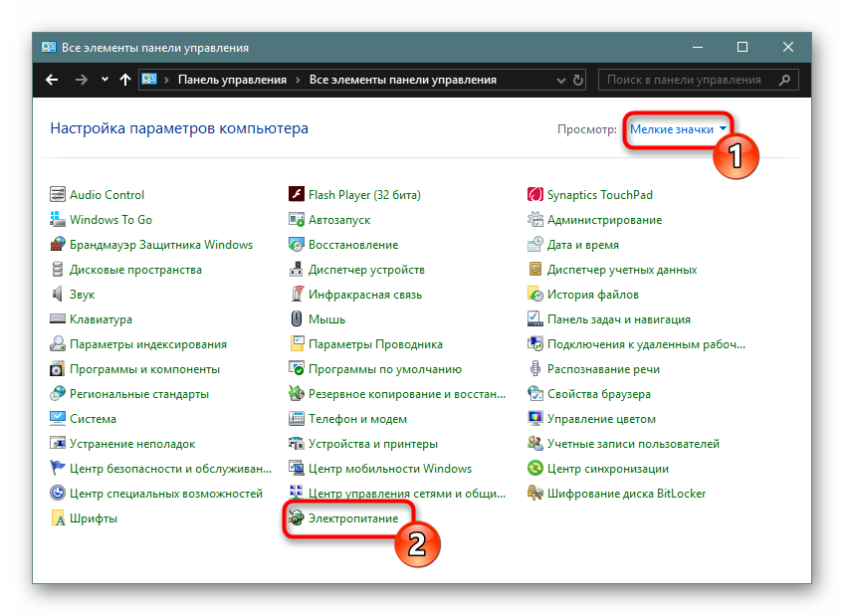Open Центр управления сетями и общим доступом
Viewport: 844px width, 616px height.
[x=407, y=493]
